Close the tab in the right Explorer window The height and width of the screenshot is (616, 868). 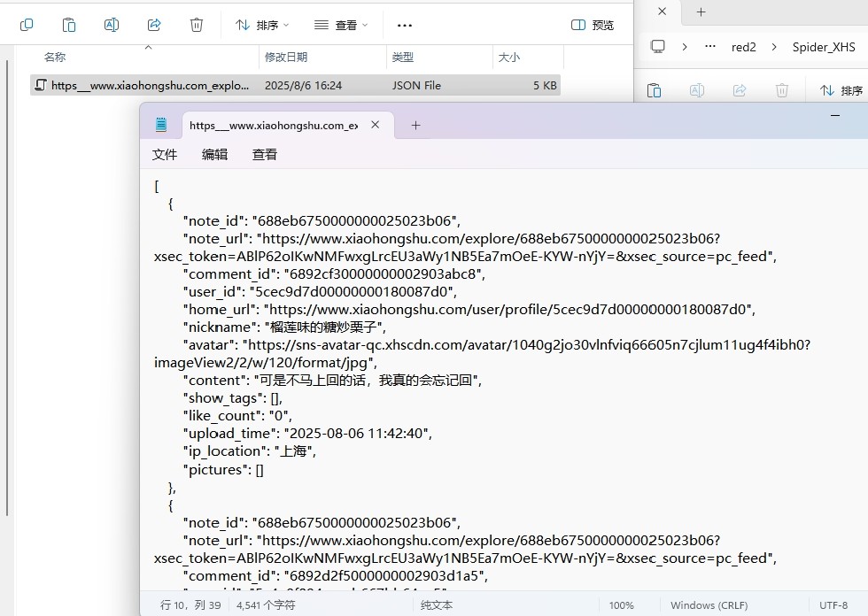(x=663, y=12)
